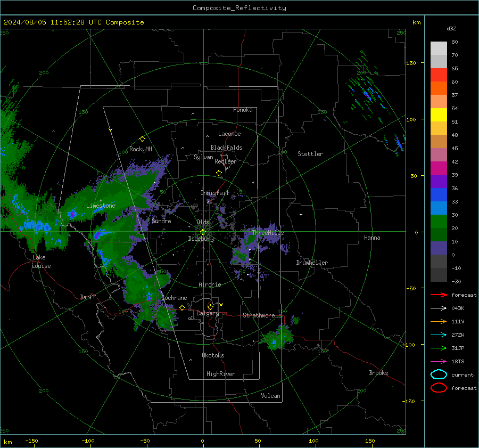Click the slate purple 10-0 dBZ swatch
This screenshot has height=448, width=479.
click(439, 248)
